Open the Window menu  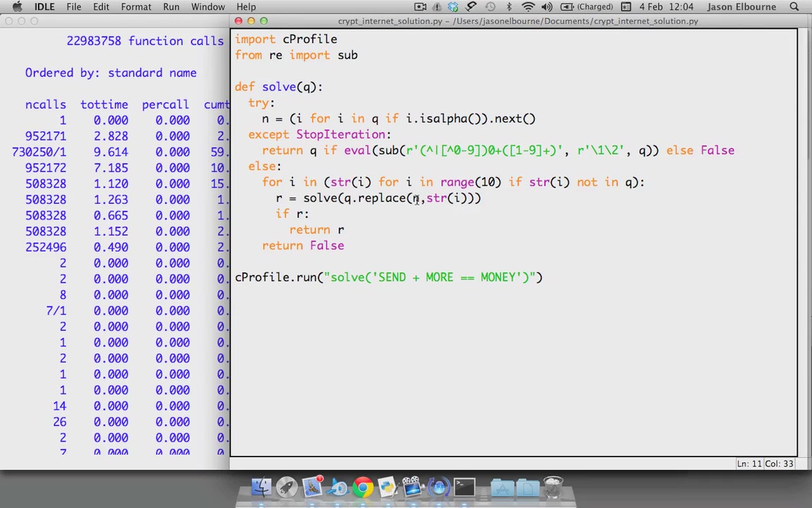(x=208, y=7)
